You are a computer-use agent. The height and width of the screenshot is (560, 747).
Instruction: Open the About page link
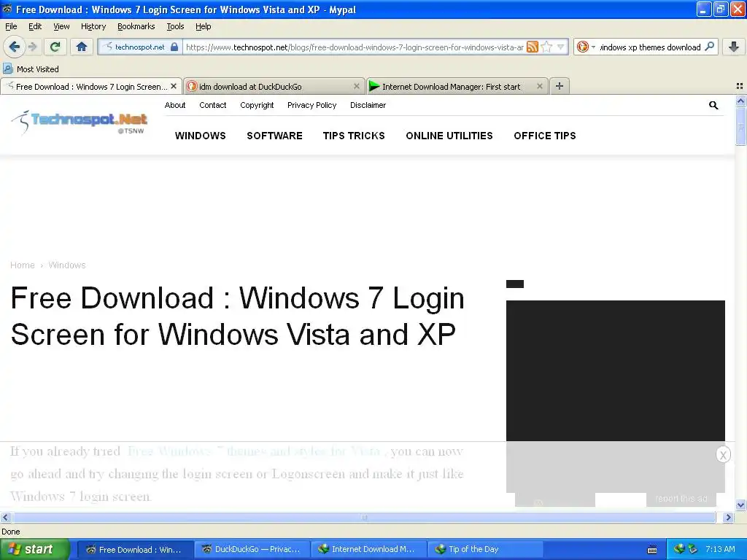pyautogui.click(x=175, y=105)
